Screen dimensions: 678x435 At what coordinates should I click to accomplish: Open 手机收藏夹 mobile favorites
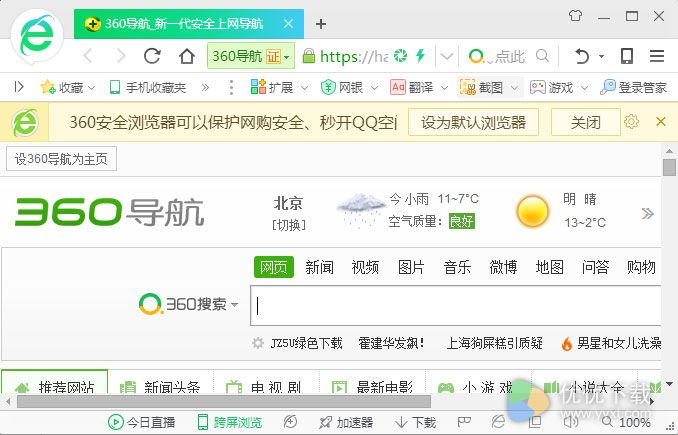pyautogui.click(x=148, y=88)
